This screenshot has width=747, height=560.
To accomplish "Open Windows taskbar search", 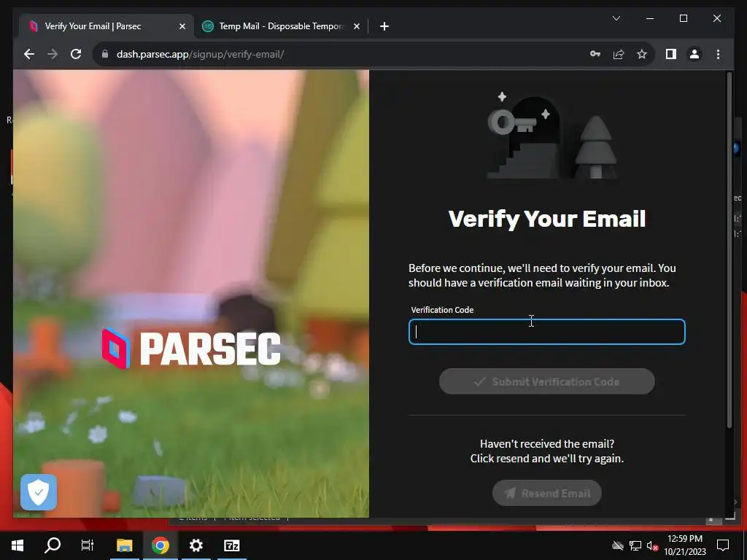I will [53, 545].
